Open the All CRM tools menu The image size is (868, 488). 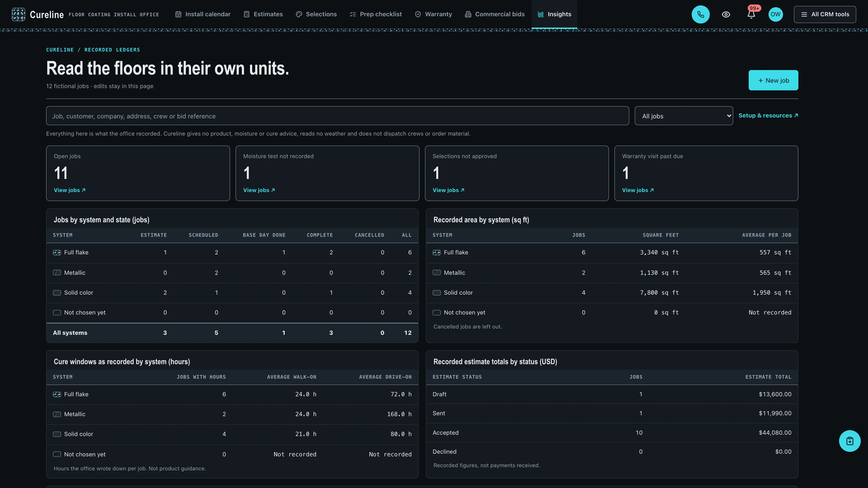point(825,14)
